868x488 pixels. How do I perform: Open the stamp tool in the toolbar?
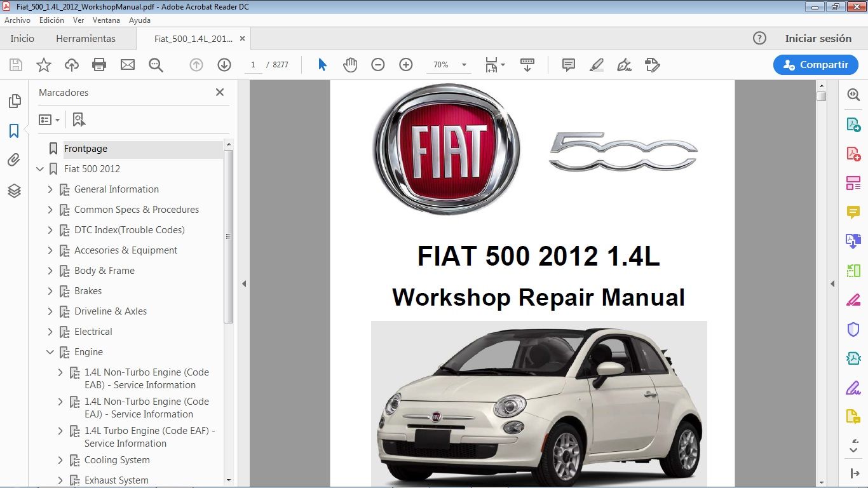pyautogui.click(x=653, y=65)
